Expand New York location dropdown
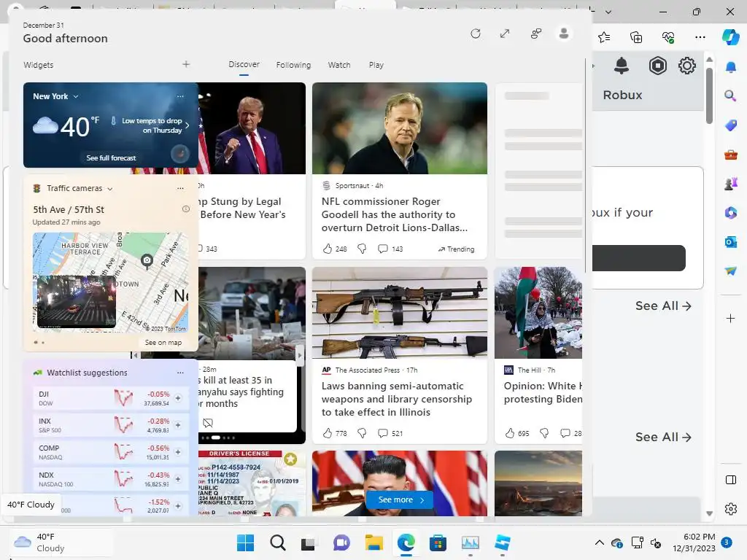747x560 pixels. pos(76,96)
